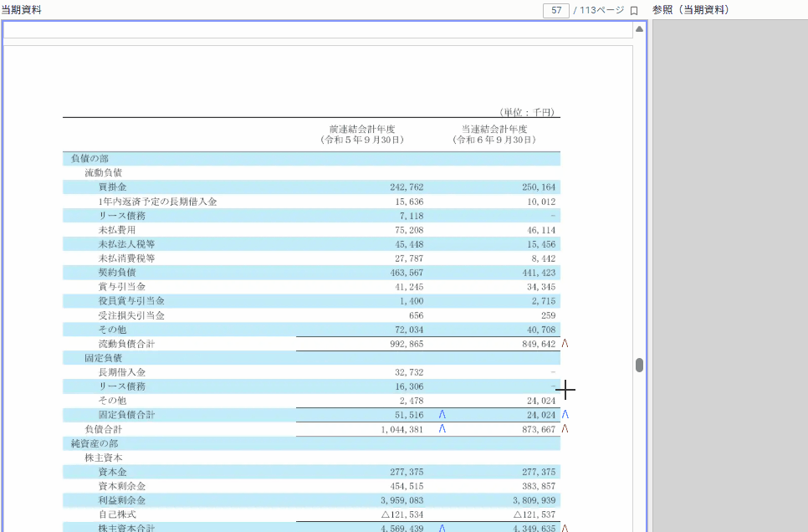
Task: Click the 流動負債合計 row label
Action: pos(126,344)
